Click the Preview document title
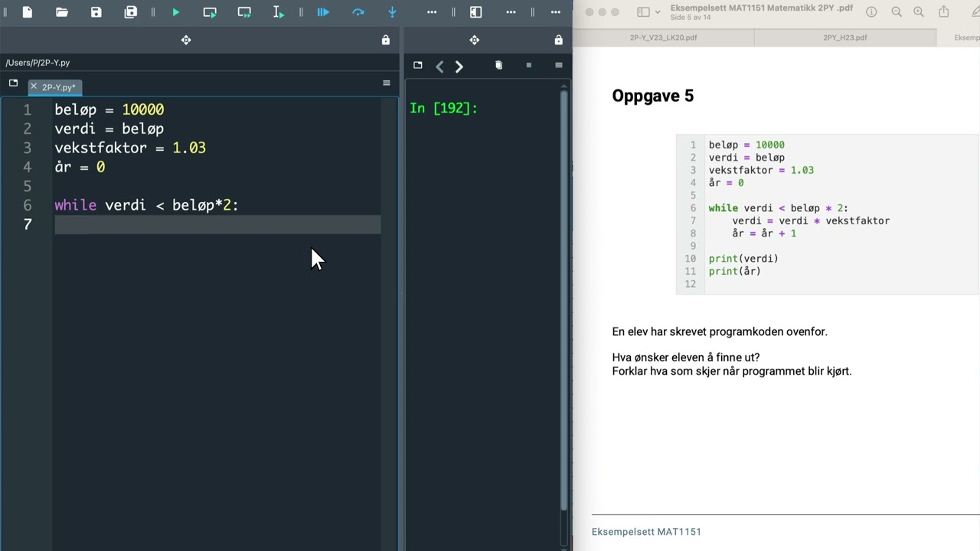The width and height of the screenshot is (980, 551). (x=762, y=8)
